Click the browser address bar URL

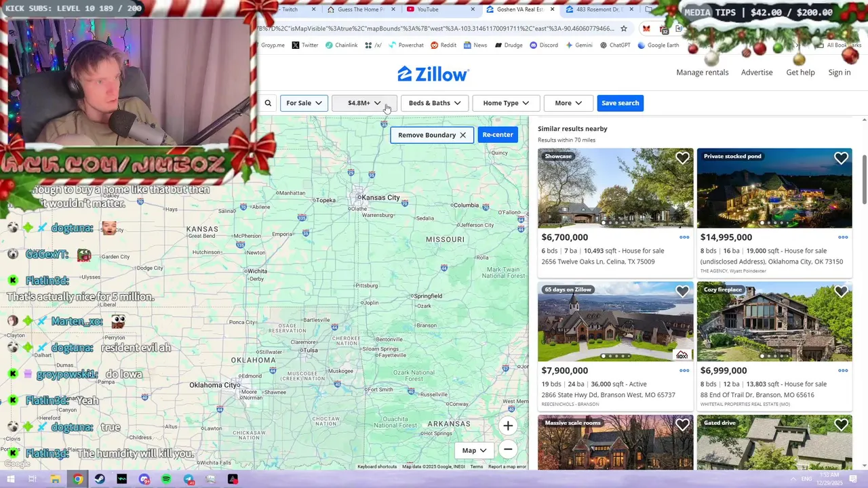point(436,28)
